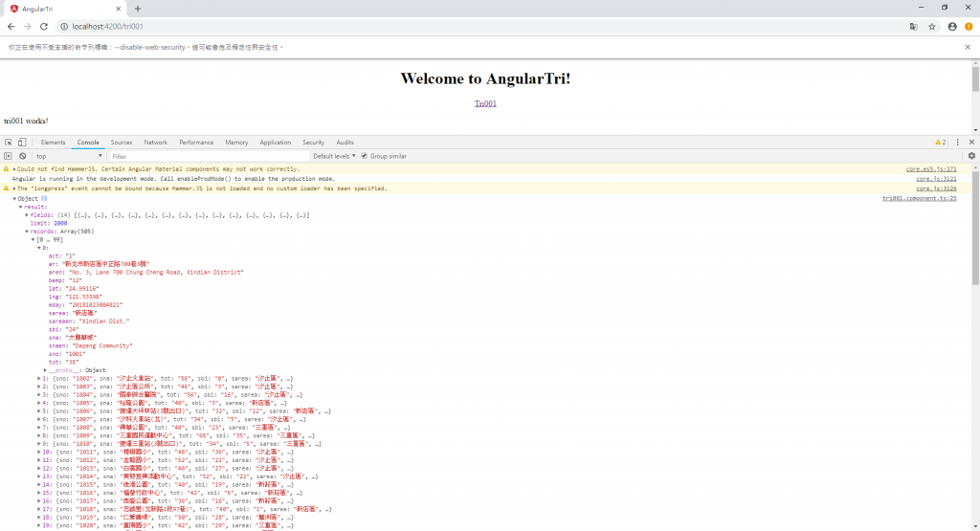
Task: Click the address bar URL
Action: tap(107, 26)
